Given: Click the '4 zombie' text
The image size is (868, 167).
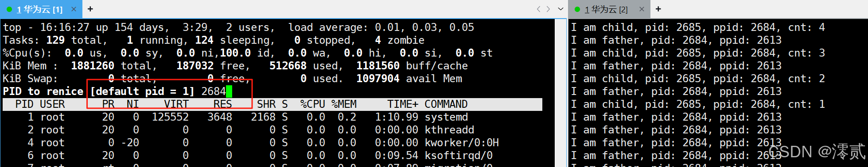Looking at the screenshot, I should tap(400, 40).
